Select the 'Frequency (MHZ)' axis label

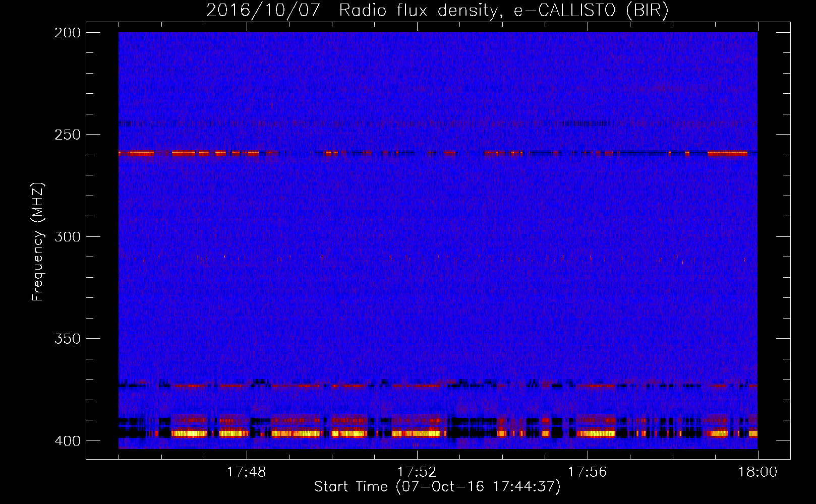[38, 241]
